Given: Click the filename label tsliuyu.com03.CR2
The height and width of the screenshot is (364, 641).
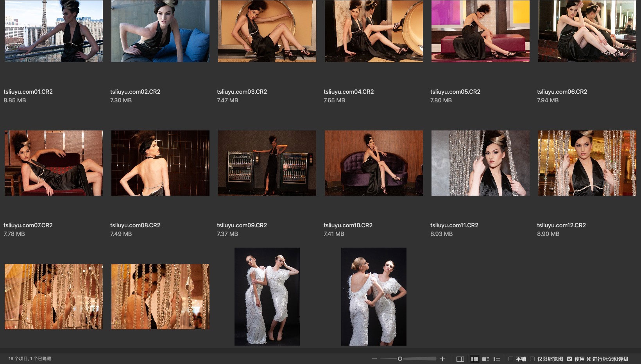Looking at the screenshot, I should [242, 92].
